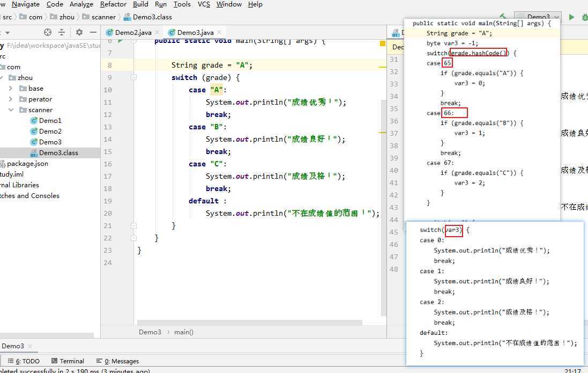Open the Refactor menu

(113, 4)
